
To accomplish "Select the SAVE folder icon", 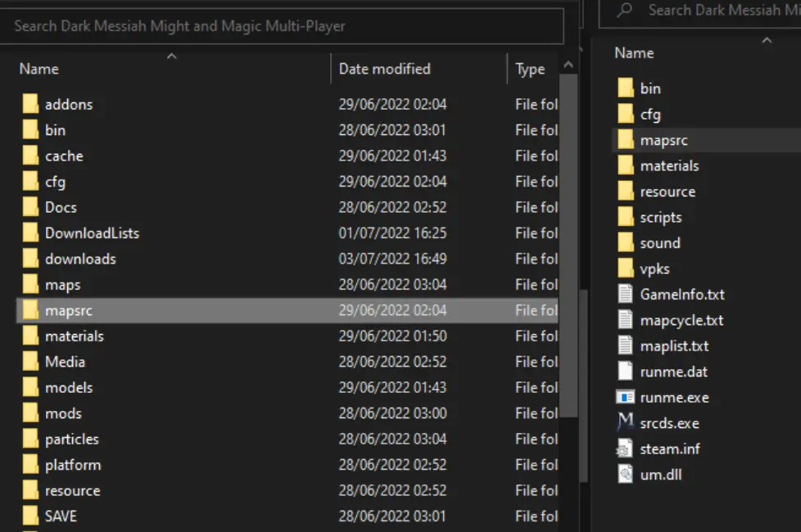I will click(x=30, y=516).
